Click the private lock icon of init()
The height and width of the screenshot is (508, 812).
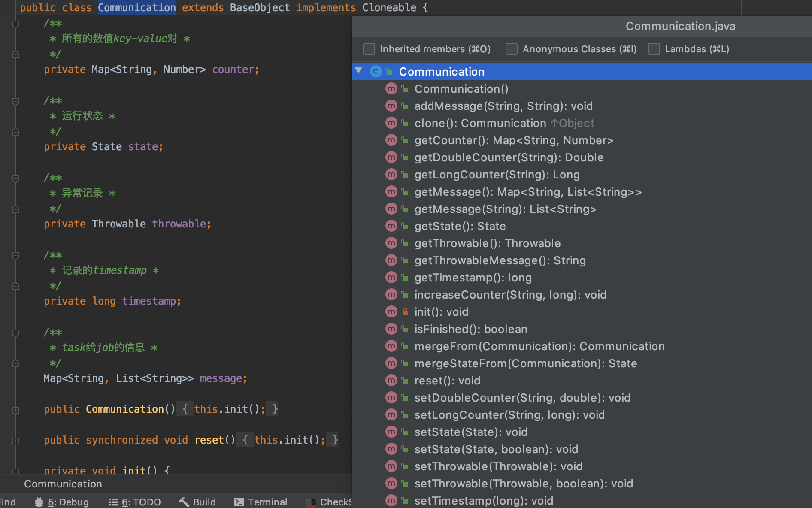[405, 312]
